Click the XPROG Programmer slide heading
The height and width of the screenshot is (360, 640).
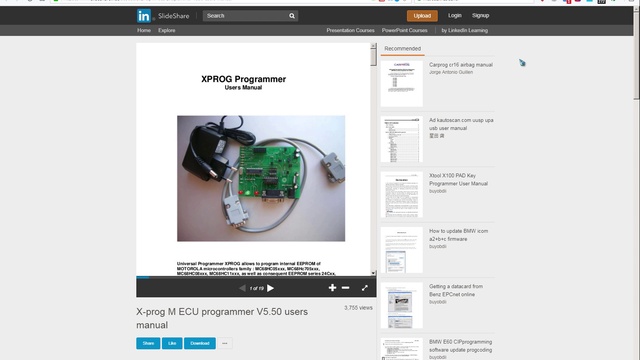(x=244, y=79)
